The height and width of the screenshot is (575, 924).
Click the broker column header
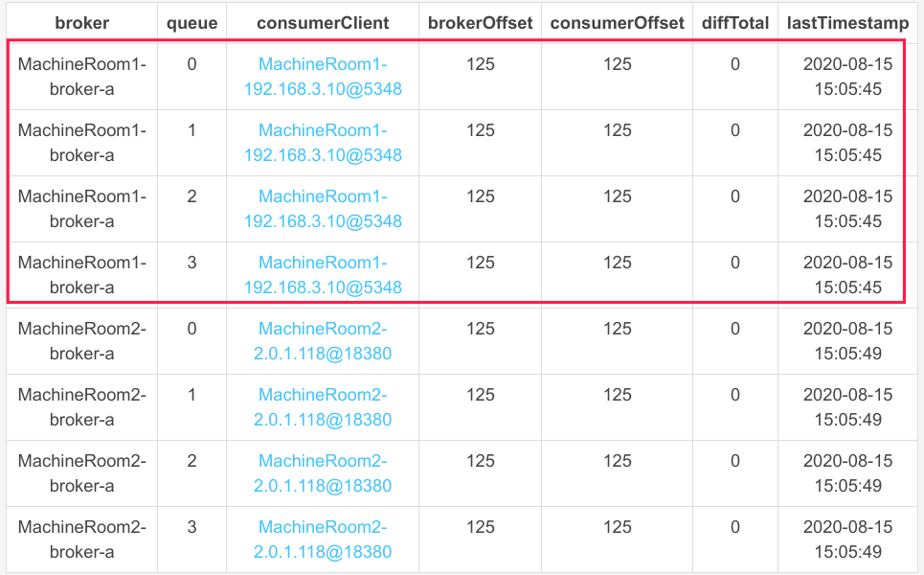81,22
